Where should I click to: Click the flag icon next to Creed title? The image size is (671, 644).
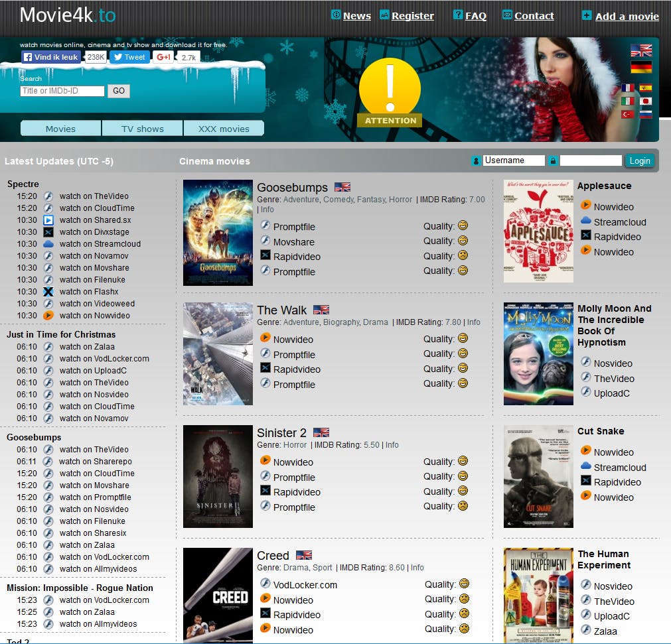point(304,556)
